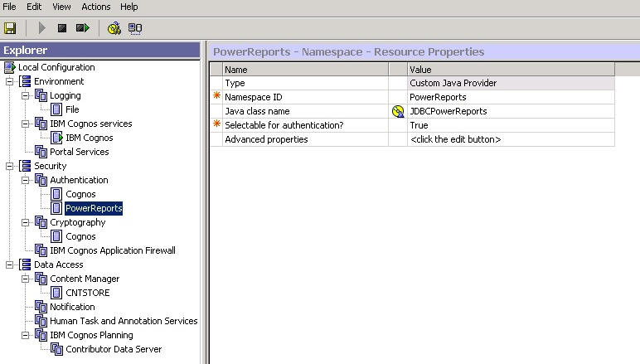Click the 'Selectable for authentication?' label
The width and height of the screenshot is (640, 364).
pyautogui.click(x=284, y=125)
